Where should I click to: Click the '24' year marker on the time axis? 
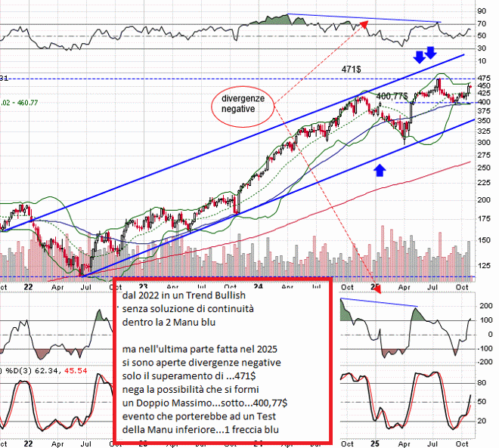point(259,287)
